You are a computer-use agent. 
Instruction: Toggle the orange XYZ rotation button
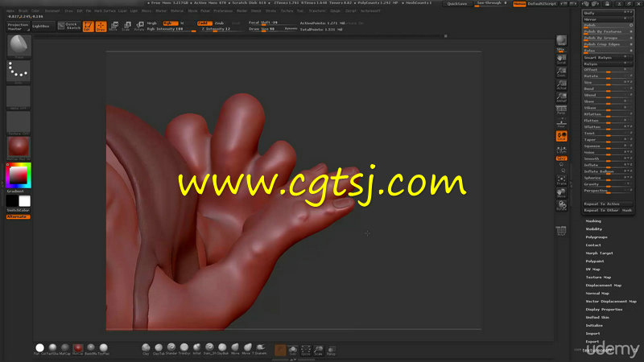561,158
